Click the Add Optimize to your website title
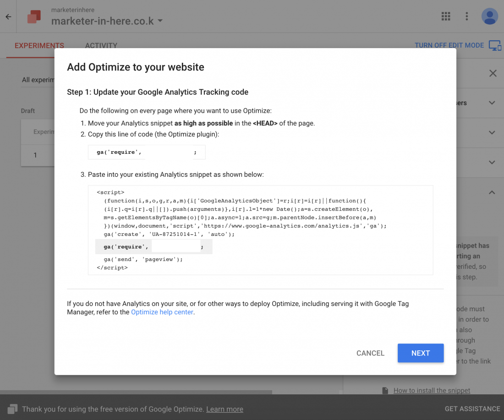Screen dimensions: 504x420 point(136,67)
